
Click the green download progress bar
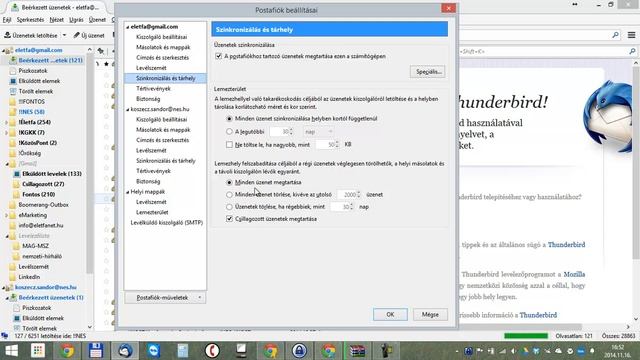pos(526,336)
